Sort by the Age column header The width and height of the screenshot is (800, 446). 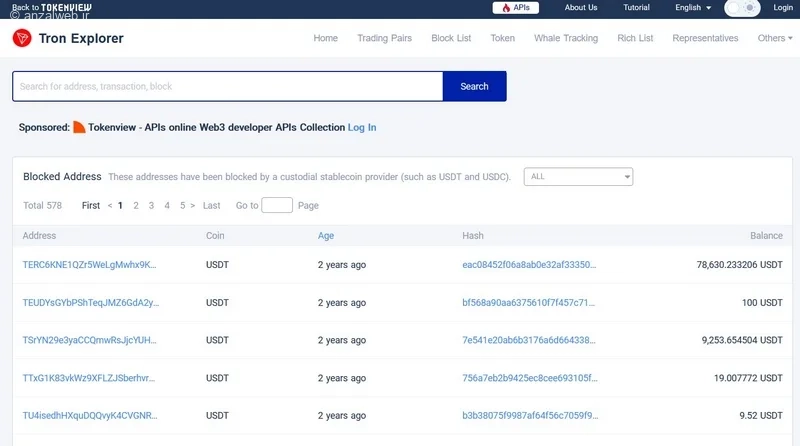click(326, 236)
